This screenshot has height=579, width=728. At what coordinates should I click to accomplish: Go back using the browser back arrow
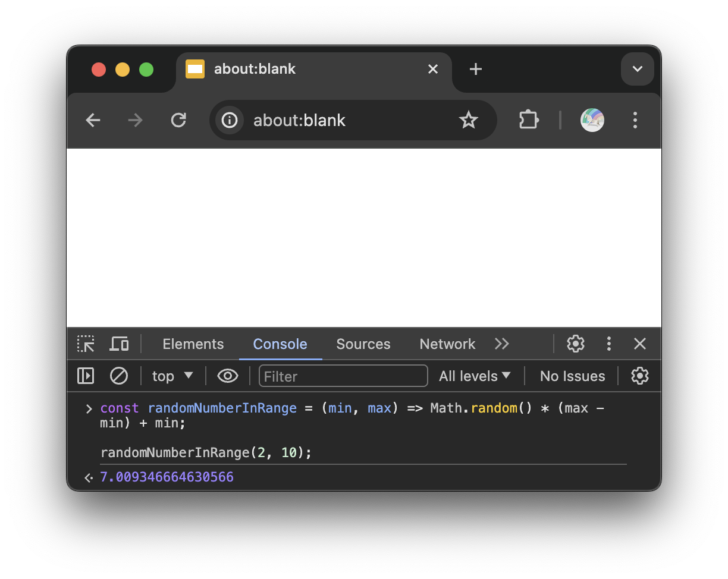coord(93,121)
